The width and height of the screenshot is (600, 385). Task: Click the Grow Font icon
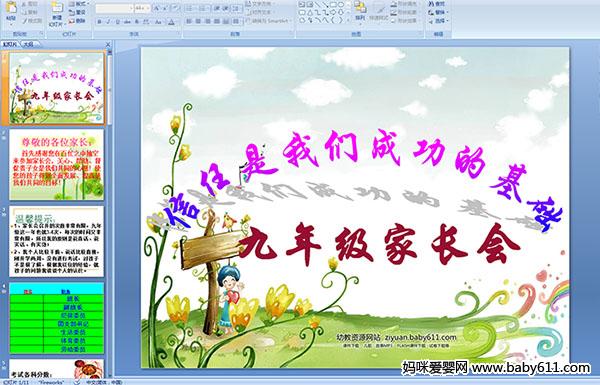157,8
